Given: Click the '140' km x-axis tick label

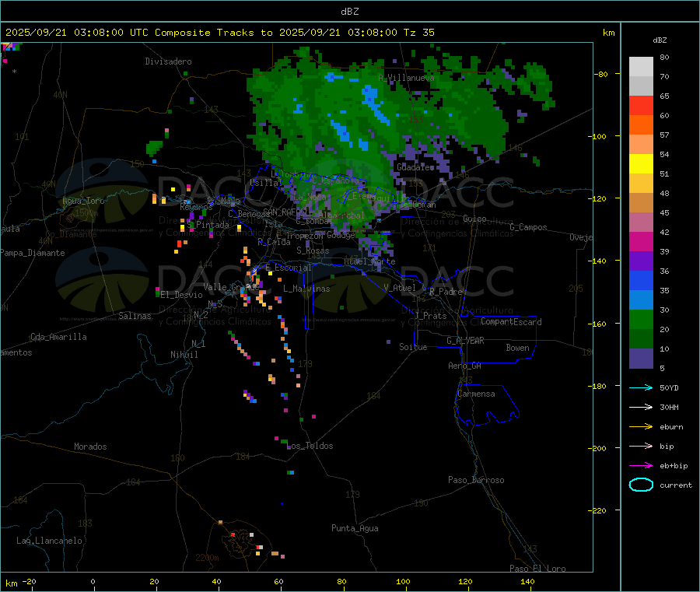Looking at the screenshot, I should pyautogui.click(x=527, y=581).
